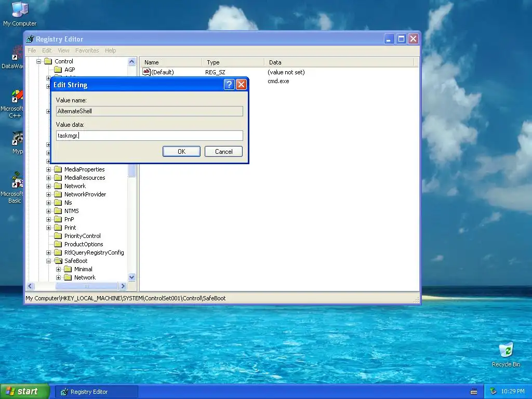
Task: Expand the NTMS key
Action: pos(48,211)
